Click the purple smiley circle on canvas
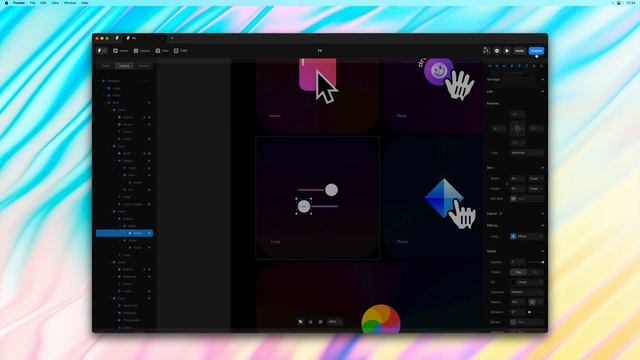This screenshot has width=640, height=360. click(439, 71)
